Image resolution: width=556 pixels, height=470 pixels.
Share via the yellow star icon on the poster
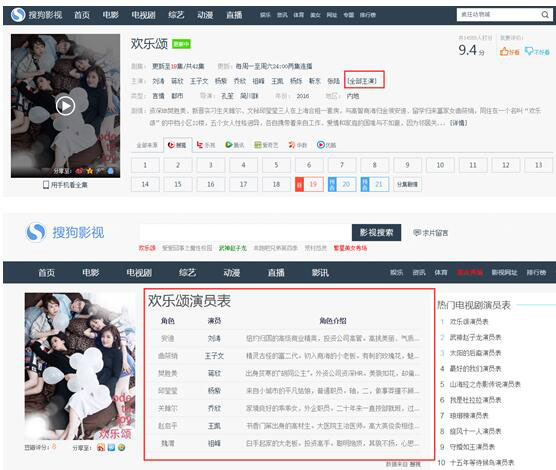pyautogui.click(x=90, y=171)
